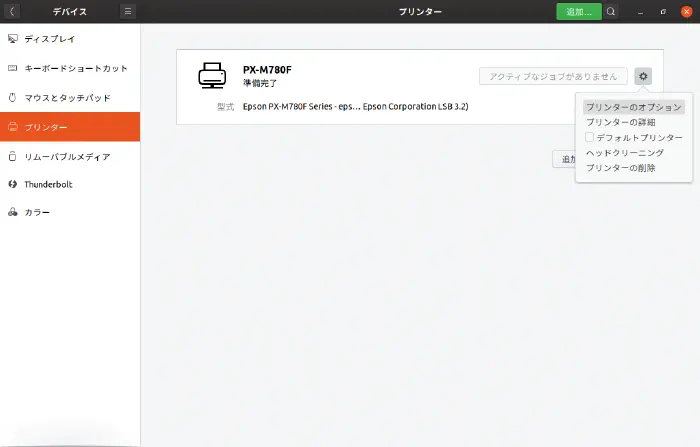Image resolution: width=700 pixels, height=447 pixels.
Task: Select ヘッドクリーニング from menu
Action: click(625, 153)
